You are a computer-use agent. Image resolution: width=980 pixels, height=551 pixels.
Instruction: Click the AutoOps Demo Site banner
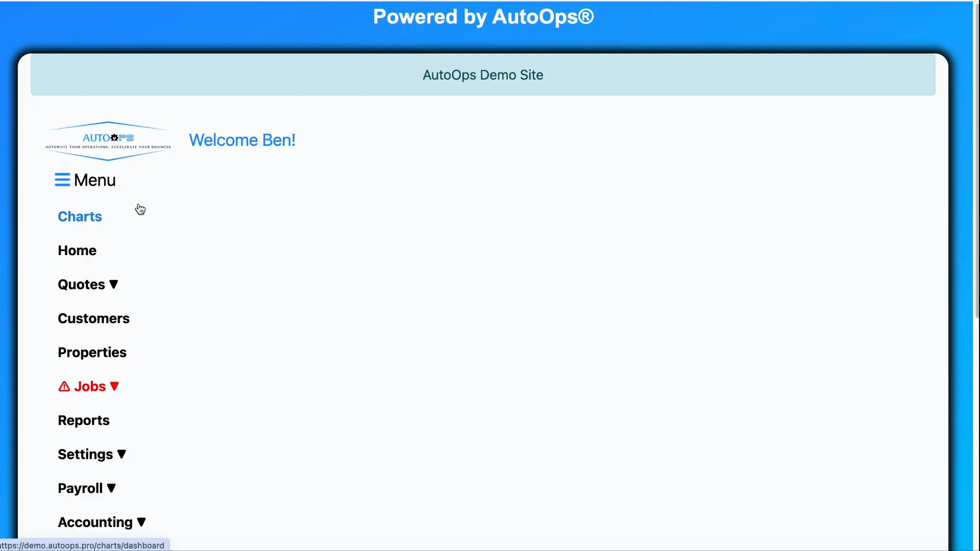click(x=483, y=74)
